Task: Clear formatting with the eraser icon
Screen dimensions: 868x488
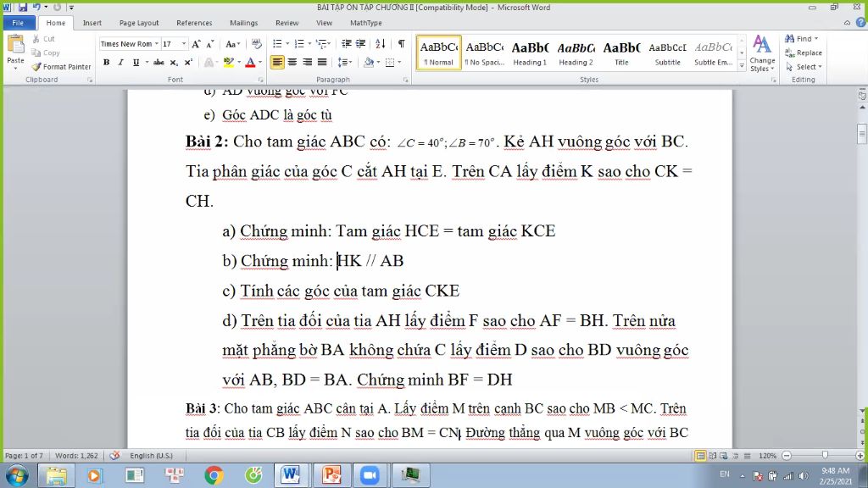Action: point(256,44)
